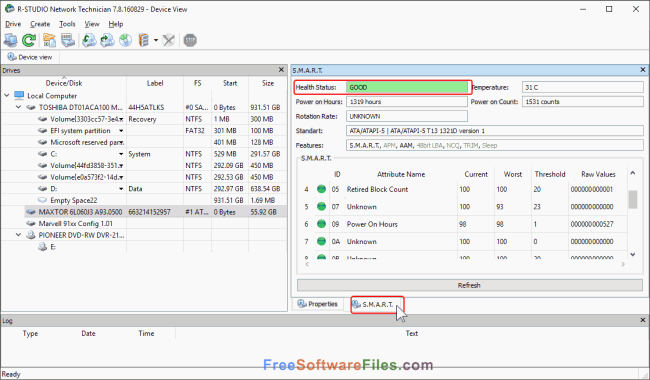Image resolution: width=650 pixels, height=380 pixels.
Task: Click the Attribute Name column header
Action: (401, 174)
